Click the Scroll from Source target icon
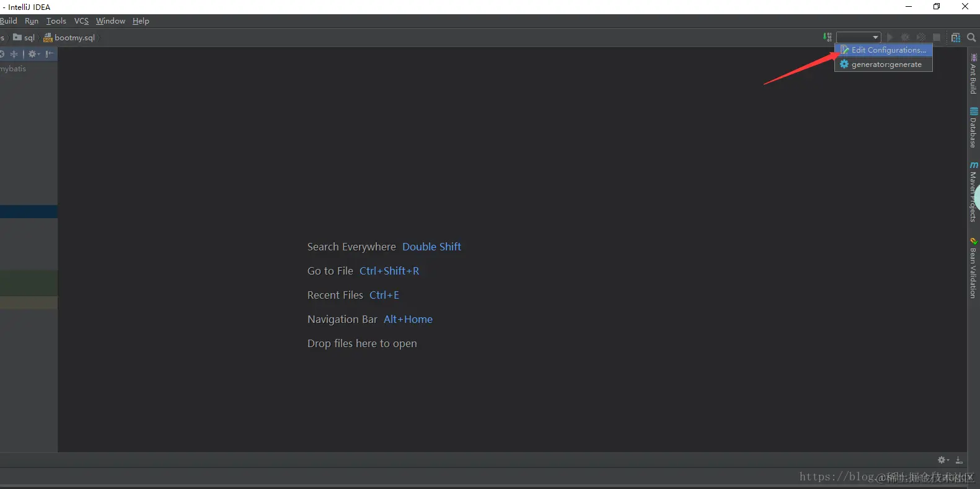The width and height of the screenshot is (980, 489). 2,54
